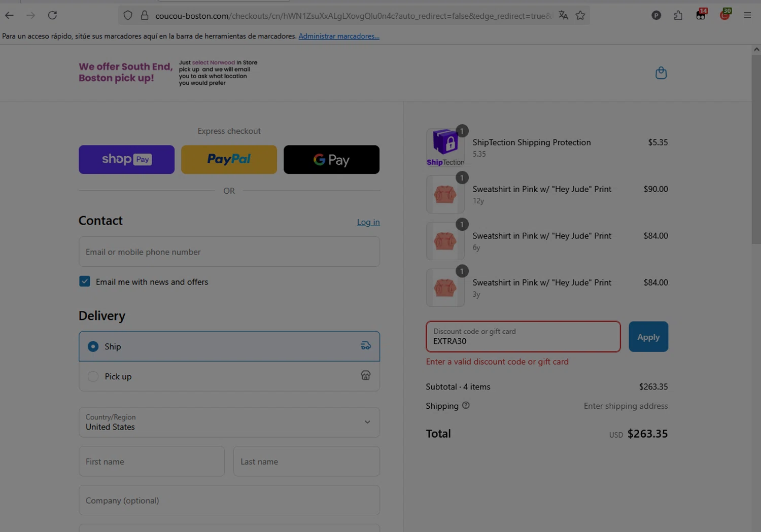Image resolution: width=761 pixels, height=532 pixels.
Task: Open the Country/Region dropdown
Action: pyautogui.click(x=229, y=422)
